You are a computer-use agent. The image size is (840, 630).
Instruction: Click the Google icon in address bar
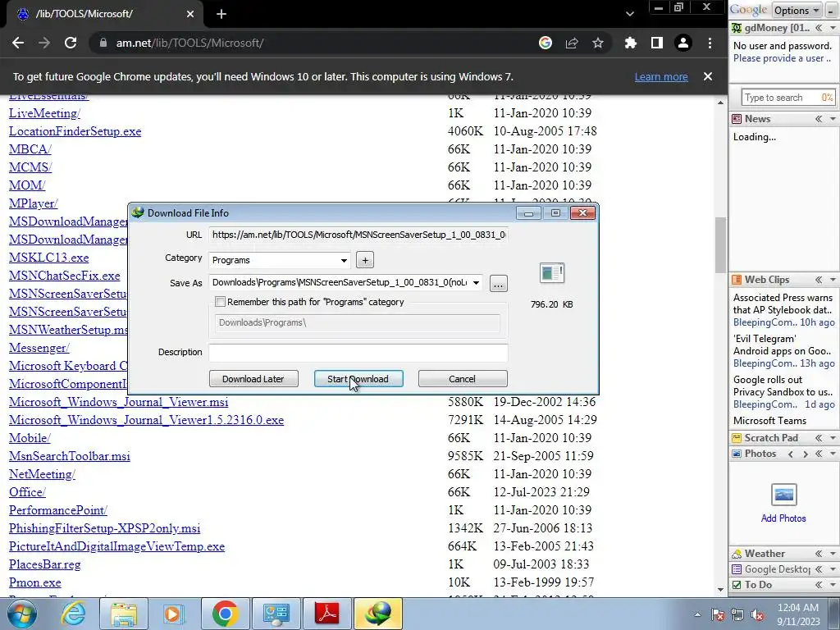click(546, 43)
